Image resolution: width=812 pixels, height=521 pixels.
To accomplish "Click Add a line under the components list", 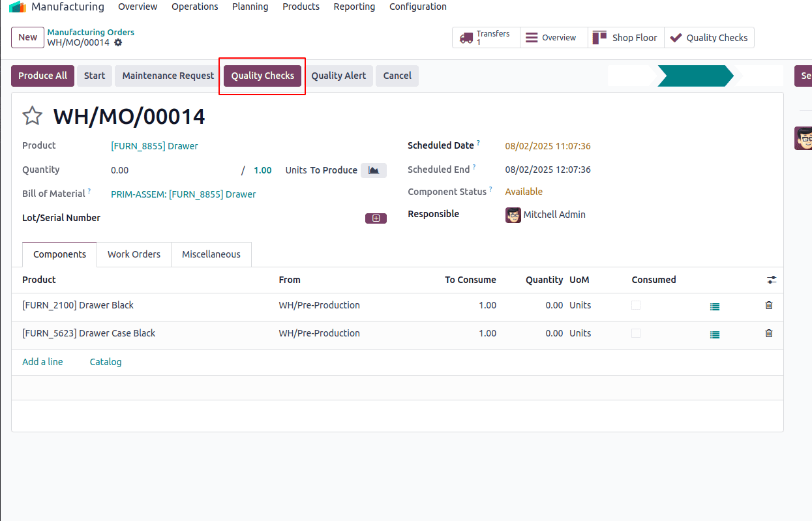I will tap(42, 361).
